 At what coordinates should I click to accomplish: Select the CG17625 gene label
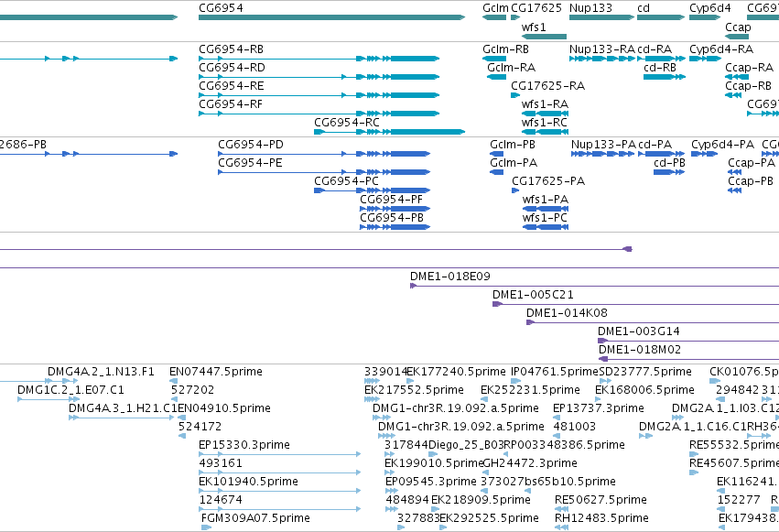(536, 8)
